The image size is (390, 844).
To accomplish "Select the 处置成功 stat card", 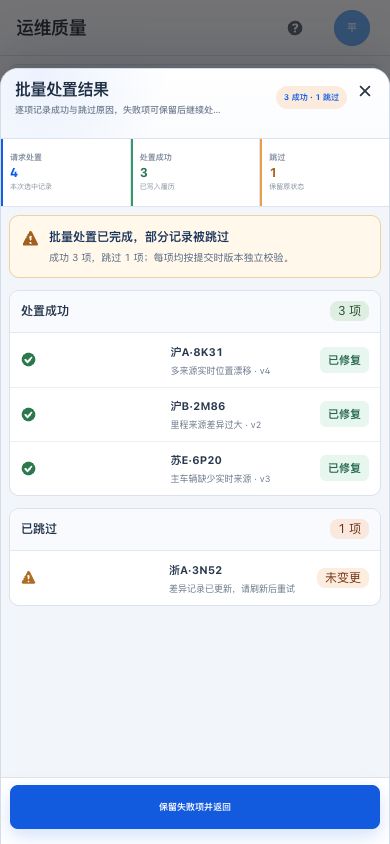I will click(196, 172).
